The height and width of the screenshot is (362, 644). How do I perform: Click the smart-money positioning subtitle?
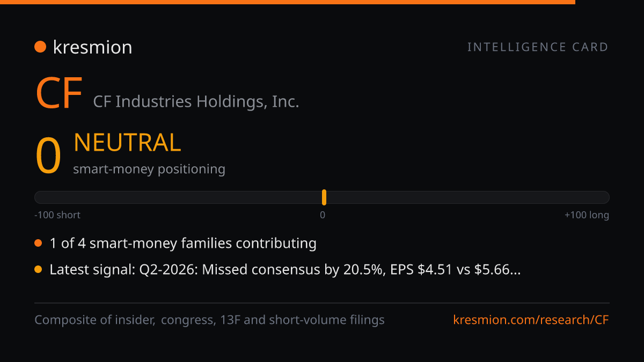tap(149, 169)
